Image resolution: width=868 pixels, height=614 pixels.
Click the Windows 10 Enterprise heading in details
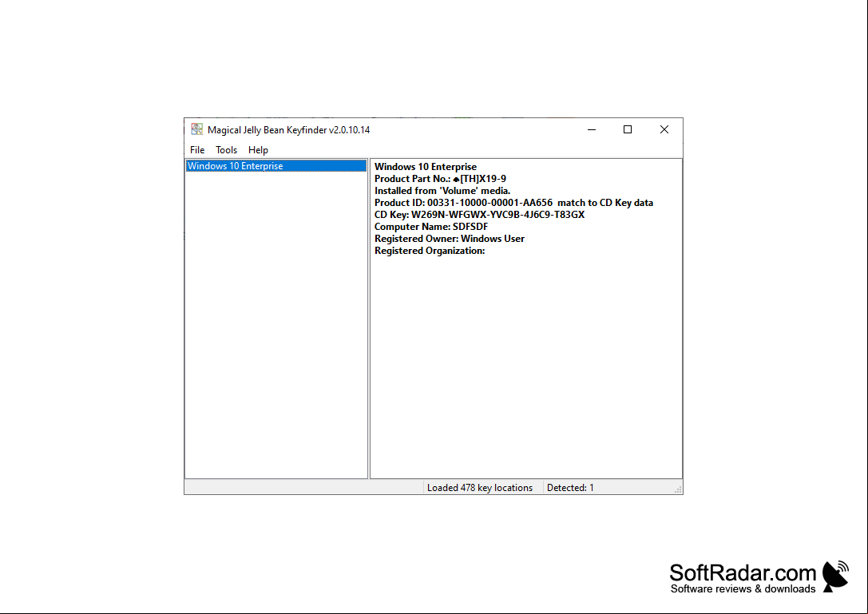[425, 167]
